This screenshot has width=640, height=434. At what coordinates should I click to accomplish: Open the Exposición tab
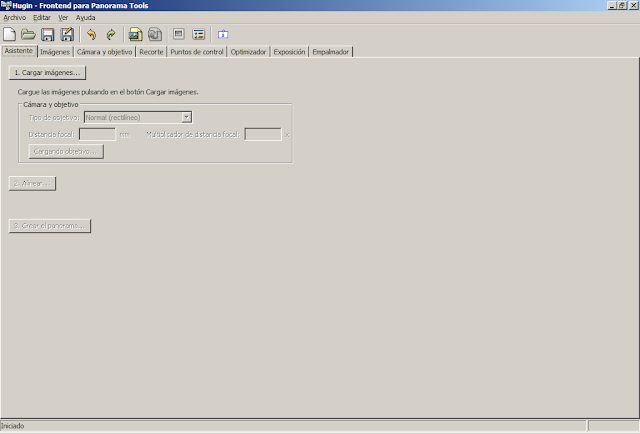coord(289,52)
